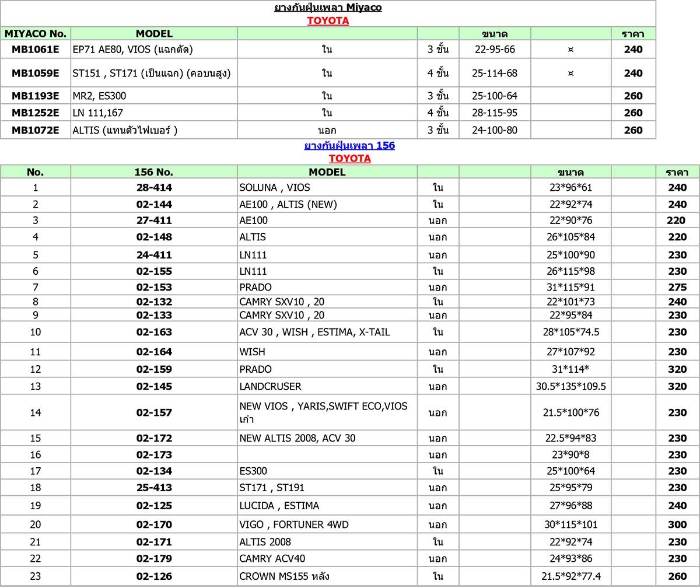The image size is (700, 588).
Task: Click cell MB1072E
Action: click(x=36, y=130)
